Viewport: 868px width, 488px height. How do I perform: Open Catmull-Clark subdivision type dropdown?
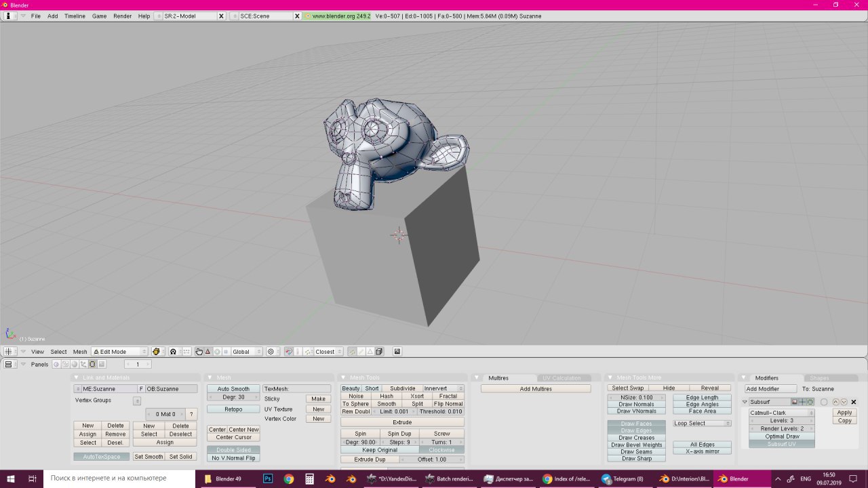[782, 413]
